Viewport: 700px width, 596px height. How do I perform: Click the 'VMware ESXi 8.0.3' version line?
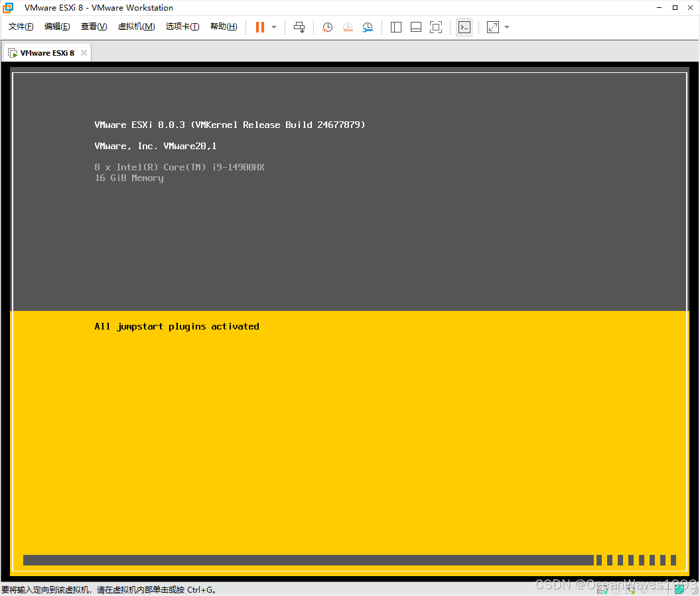(230, 125)
